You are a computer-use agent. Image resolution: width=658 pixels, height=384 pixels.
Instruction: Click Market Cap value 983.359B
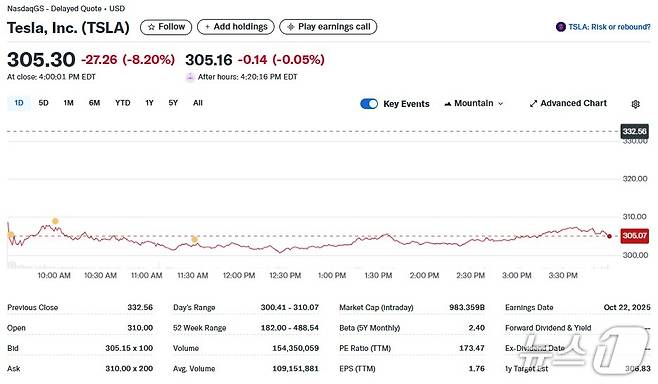point(467,308)
